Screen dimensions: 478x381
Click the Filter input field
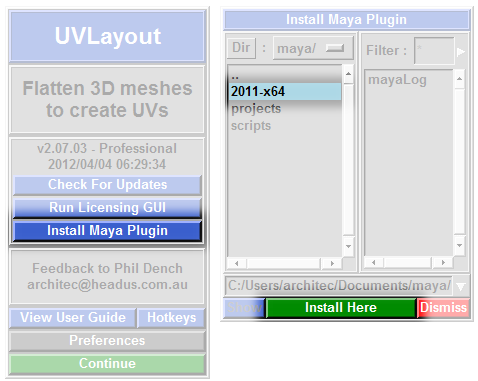click(434, 51)
